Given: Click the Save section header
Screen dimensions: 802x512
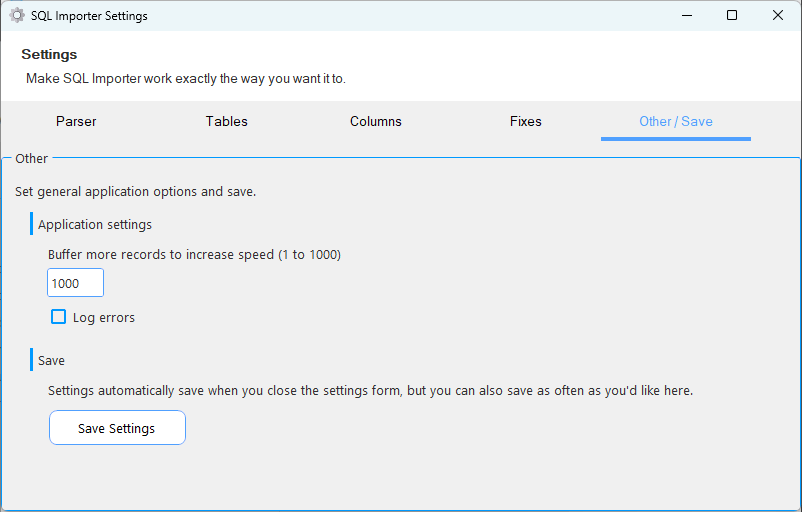Looking at the screenshot, I should tap(51, 361).
